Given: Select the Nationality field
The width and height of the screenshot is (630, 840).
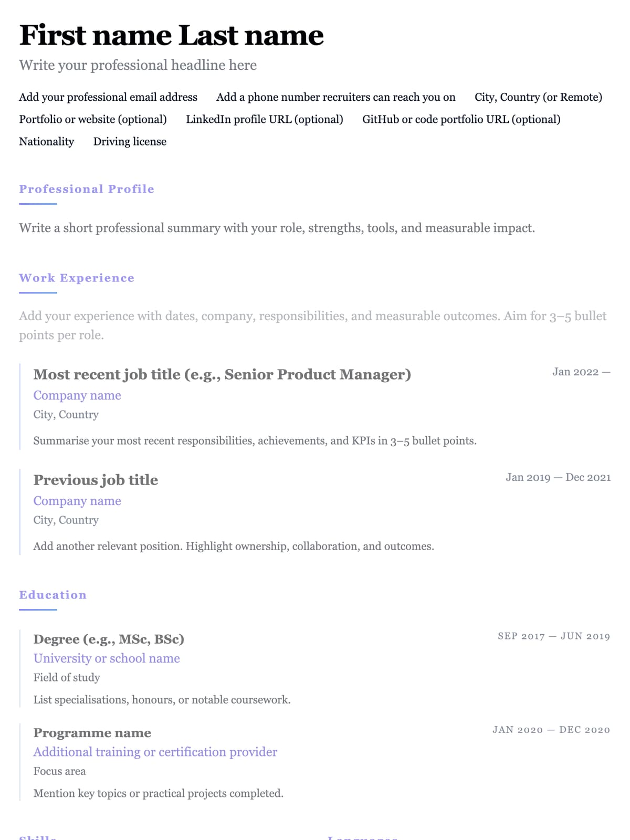Looking at the screenshot, I should (47, 141).
